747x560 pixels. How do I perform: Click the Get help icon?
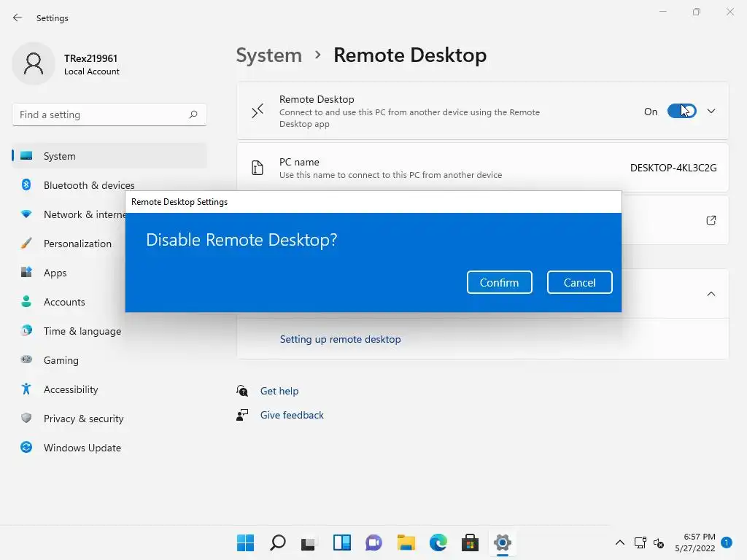[242, 391]
